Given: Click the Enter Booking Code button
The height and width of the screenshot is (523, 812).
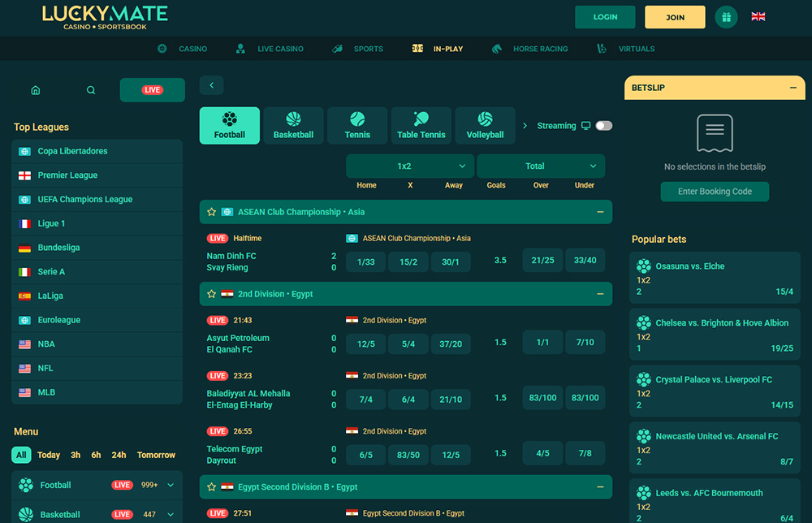Looking at the screenshot, I should tap(715, 192).
